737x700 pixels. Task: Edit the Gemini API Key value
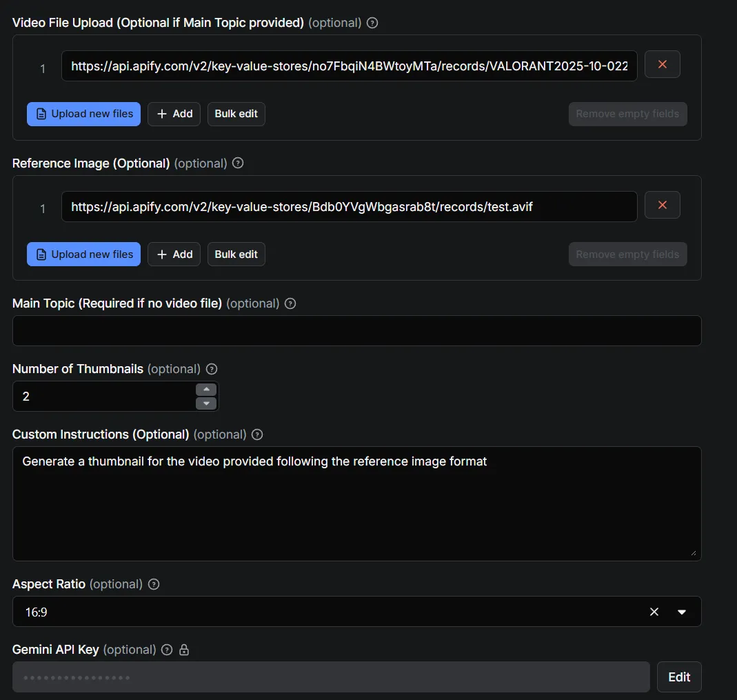tap(679, 677)
